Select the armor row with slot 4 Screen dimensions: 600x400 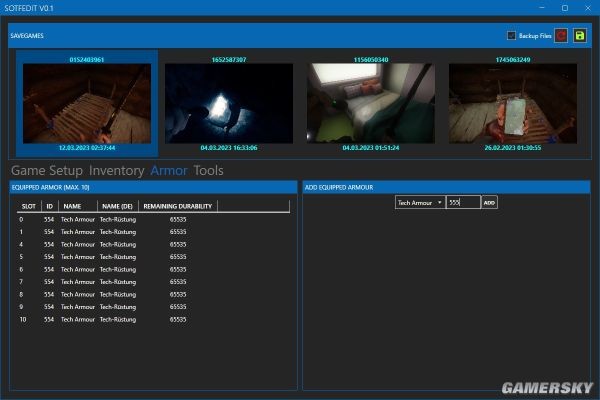point(153,244)
